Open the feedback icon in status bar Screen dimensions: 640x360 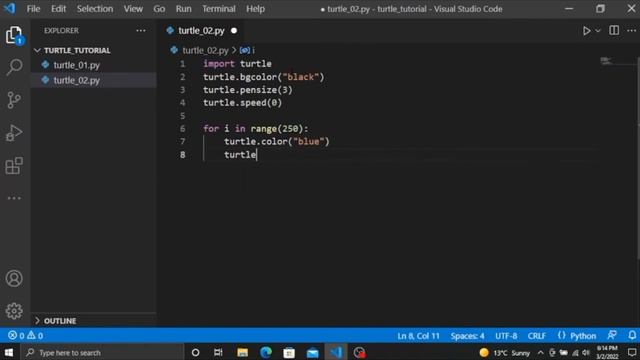coord(611,336)
